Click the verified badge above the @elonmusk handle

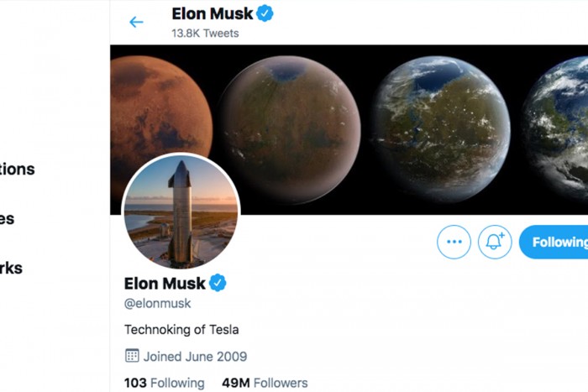[x=218, y=283]
